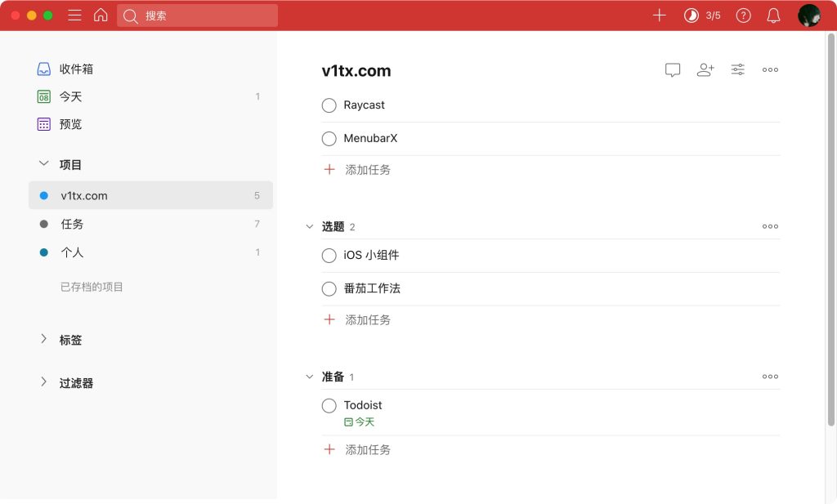
Task: Open the project more options menu
Action: (770, 70)
